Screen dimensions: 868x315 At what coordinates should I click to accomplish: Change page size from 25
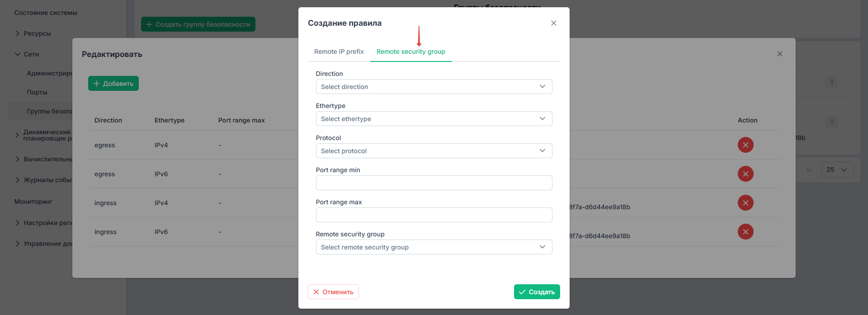[x=837, y=169]
